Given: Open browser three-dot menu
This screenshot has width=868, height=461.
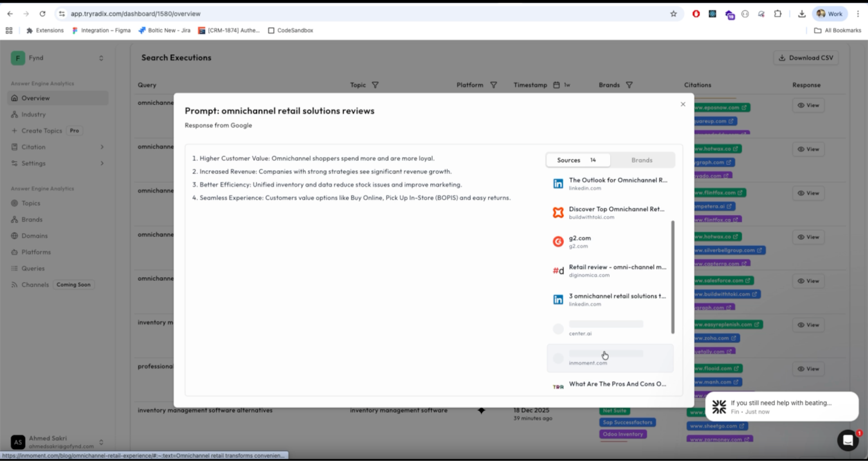Looking at the screenshot, I should pyautogui.click(x=858, y=14).
